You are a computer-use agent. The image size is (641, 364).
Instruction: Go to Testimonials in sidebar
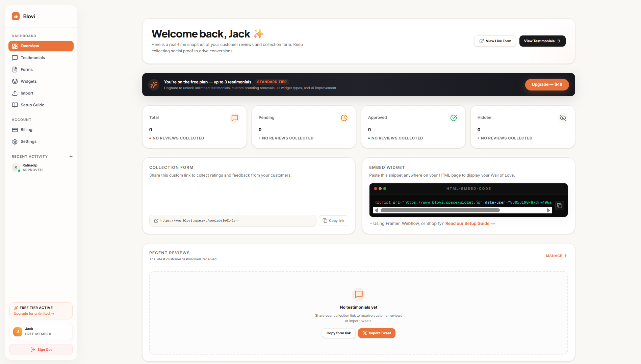(41, 58)
